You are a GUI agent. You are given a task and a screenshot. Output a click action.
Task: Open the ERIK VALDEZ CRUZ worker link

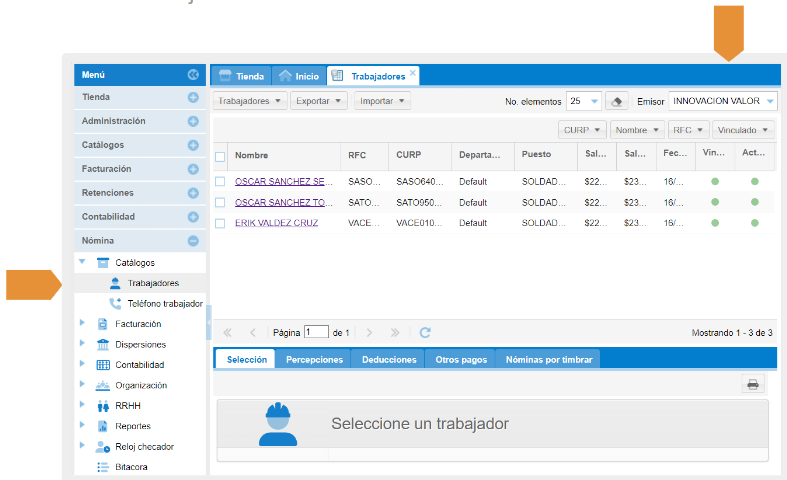click(x=276, y=223)
